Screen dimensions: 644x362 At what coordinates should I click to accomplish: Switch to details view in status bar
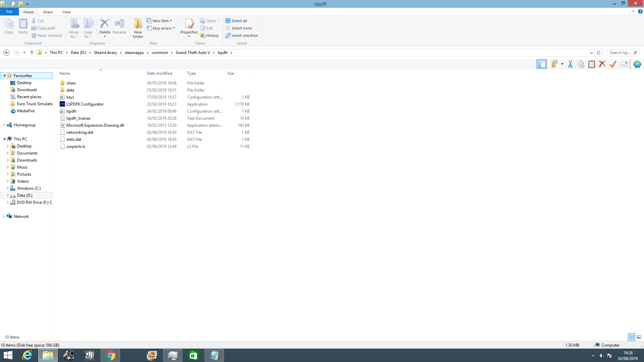pyautogui.click(x=632, y=337)
